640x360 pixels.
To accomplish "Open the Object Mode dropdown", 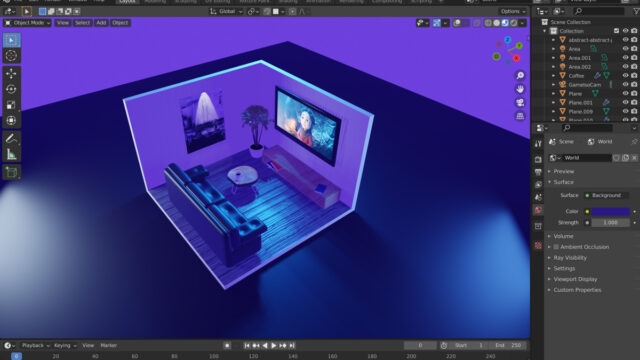I will (27, 23).
